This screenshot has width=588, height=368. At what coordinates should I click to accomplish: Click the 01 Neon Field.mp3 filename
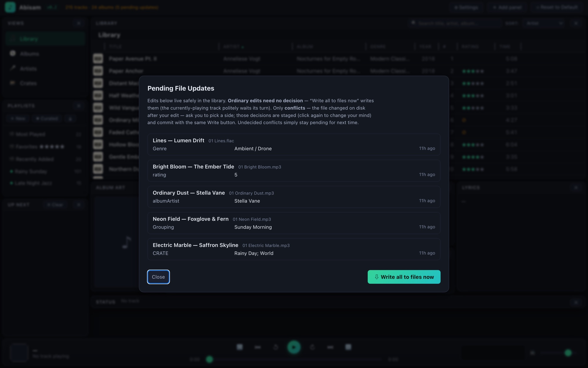click(x=252, y=219)
